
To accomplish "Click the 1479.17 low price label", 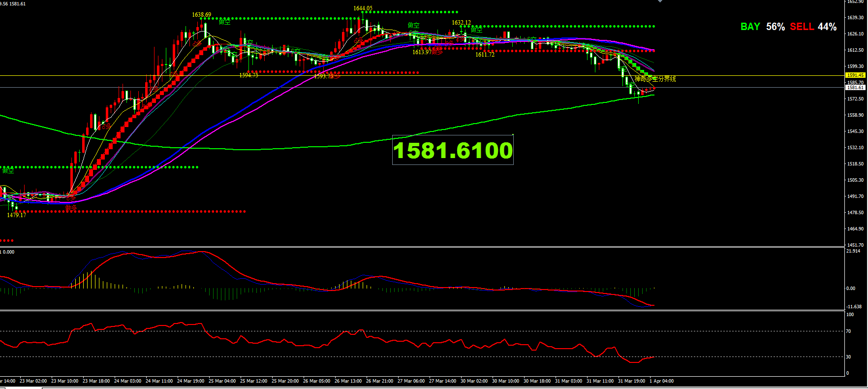I will click(x=17, y=215).
